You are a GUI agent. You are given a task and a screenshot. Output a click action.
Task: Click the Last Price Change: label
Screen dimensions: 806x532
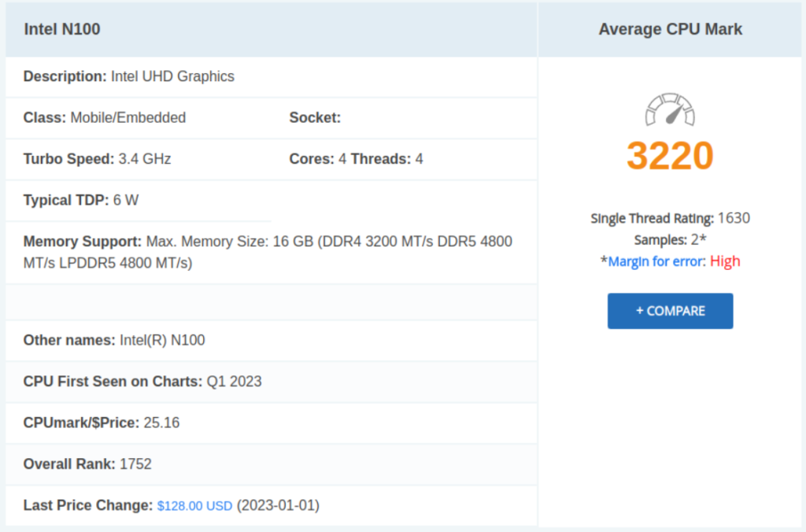tap(88, 506)
